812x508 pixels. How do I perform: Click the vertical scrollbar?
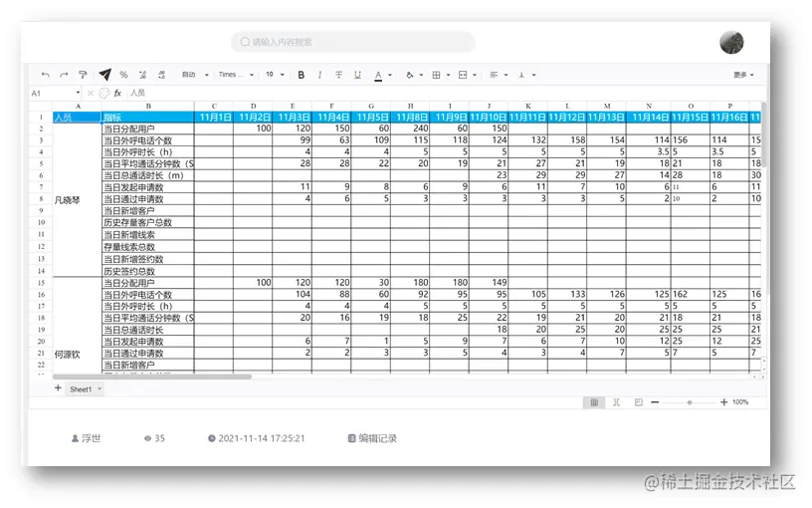(x=764, y=134)
